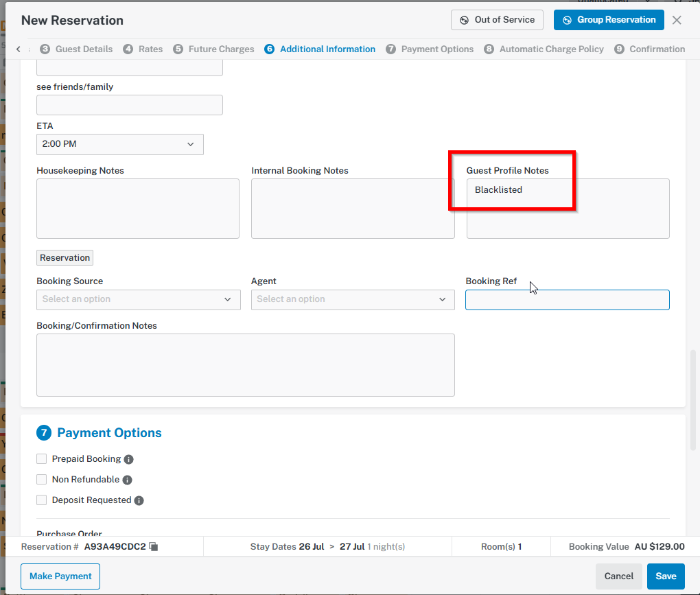
Task: Click the Make Payment button
Action: click(x=60, y=576)
